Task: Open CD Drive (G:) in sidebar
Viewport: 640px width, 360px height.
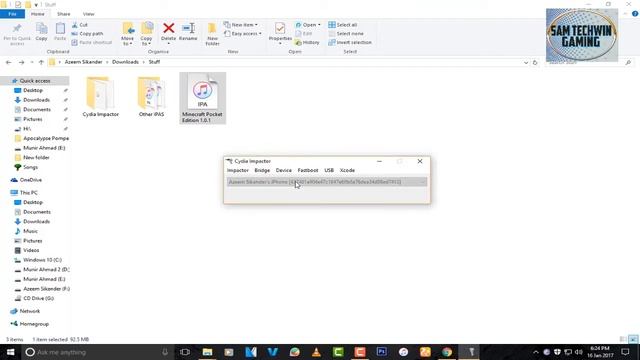Action: (x=38, y=298)
